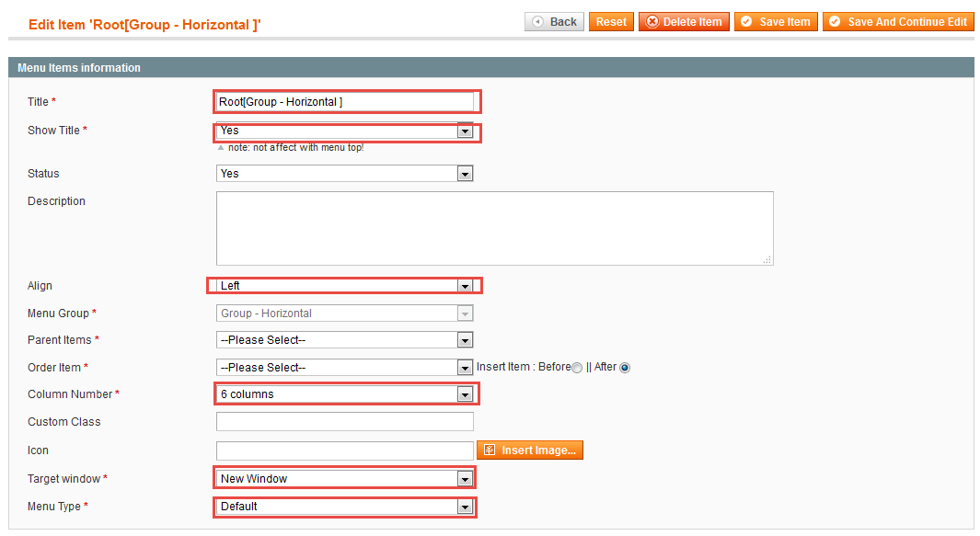980x536 pixels.
Task: Click the Insert Image icon button
Action: point(530,450)
